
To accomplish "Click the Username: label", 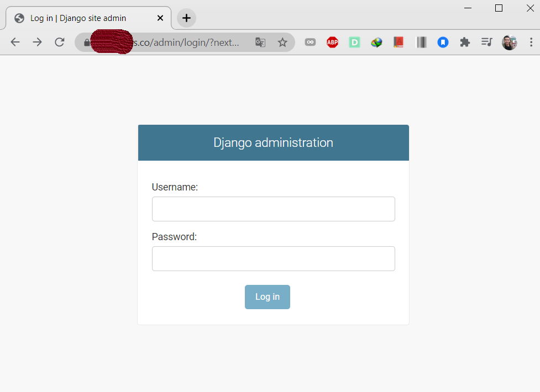I will [175, 187].
